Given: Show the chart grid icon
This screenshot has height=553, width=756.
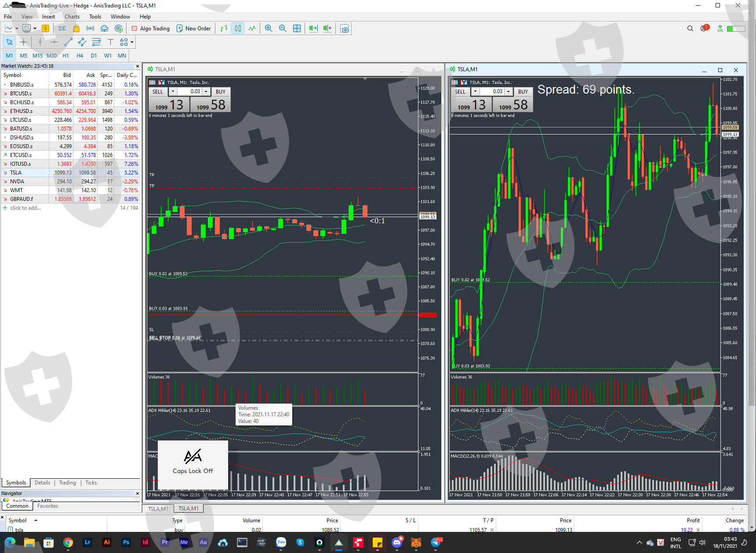Looking at the screenshot, I should coord(297,29).
